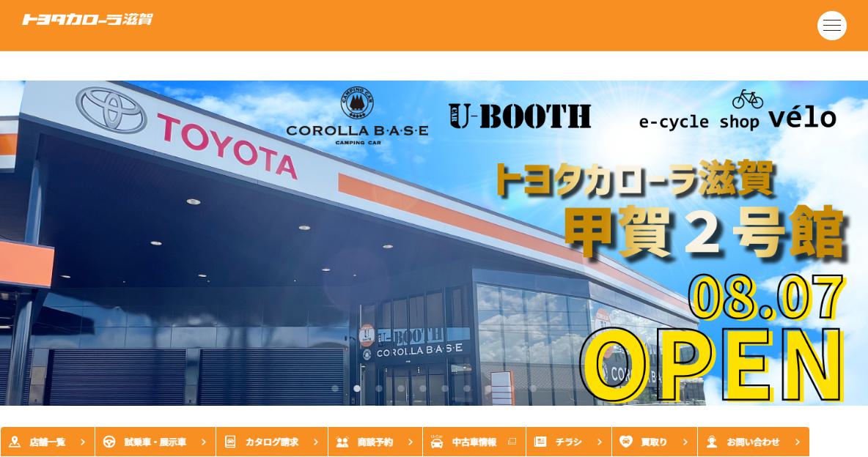Click the heart car icon beside 買取り

(x=625, y=442)
